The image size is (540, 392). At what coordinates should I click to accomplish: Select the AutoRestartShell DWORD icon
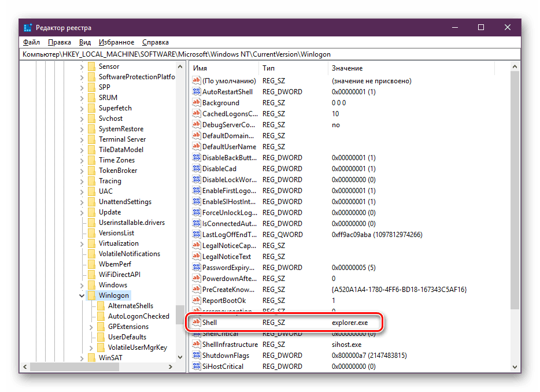[197, 91]
